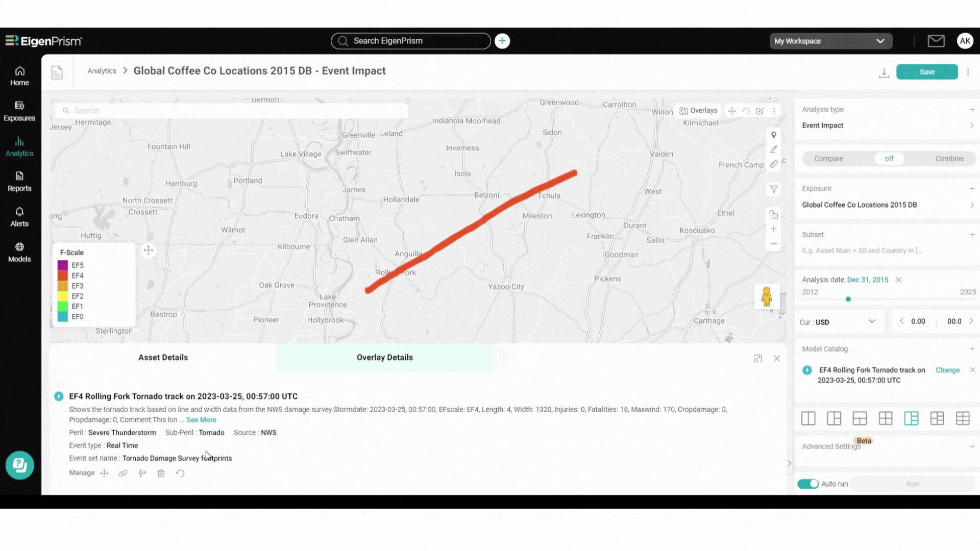Collapse the right side panel arrow

(789, 463)
